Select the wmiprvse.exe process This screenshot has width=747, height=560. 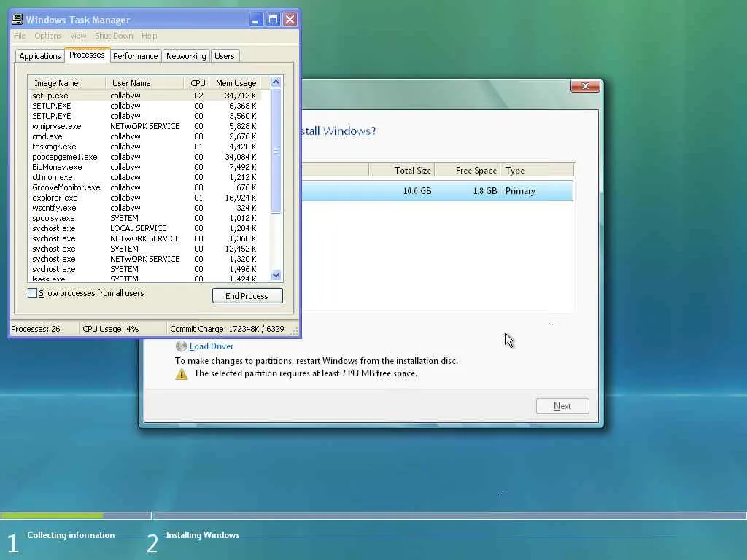pos(145,126)
